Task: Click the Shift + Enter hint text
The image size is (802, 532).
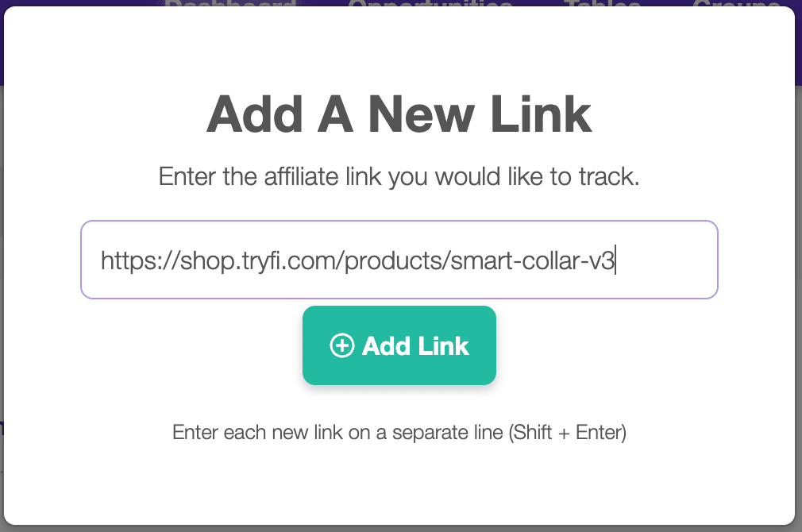Action: (399, 432)
